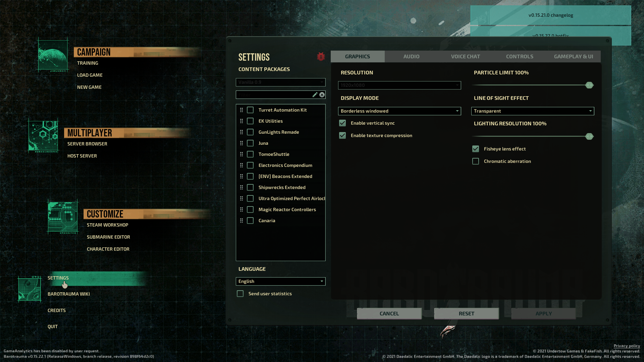This screenshot has width=644, height=362.
Task: Click the pencil icon in filter box
Action: pyautogui.click(x=315, y=95)
